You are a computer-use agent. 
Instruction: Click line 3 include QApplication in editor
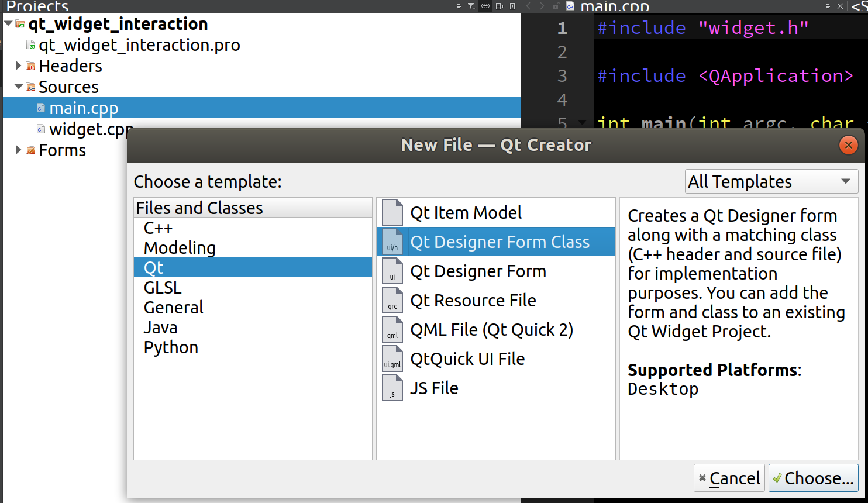(x=725, y=75)
